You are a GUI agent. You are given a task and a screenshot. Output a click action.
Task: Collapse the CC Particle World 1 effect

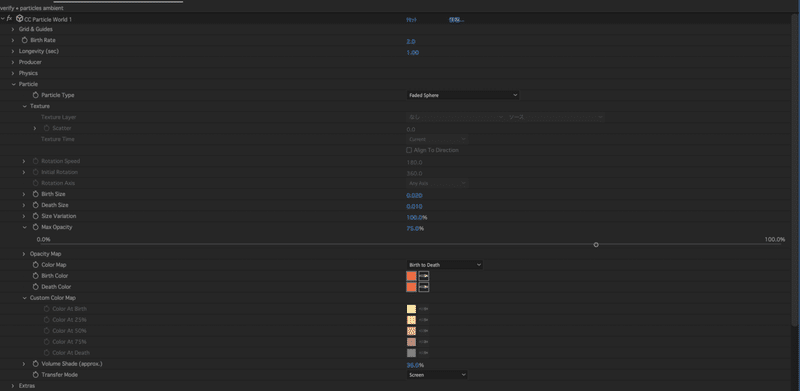[x=3, y=18]
